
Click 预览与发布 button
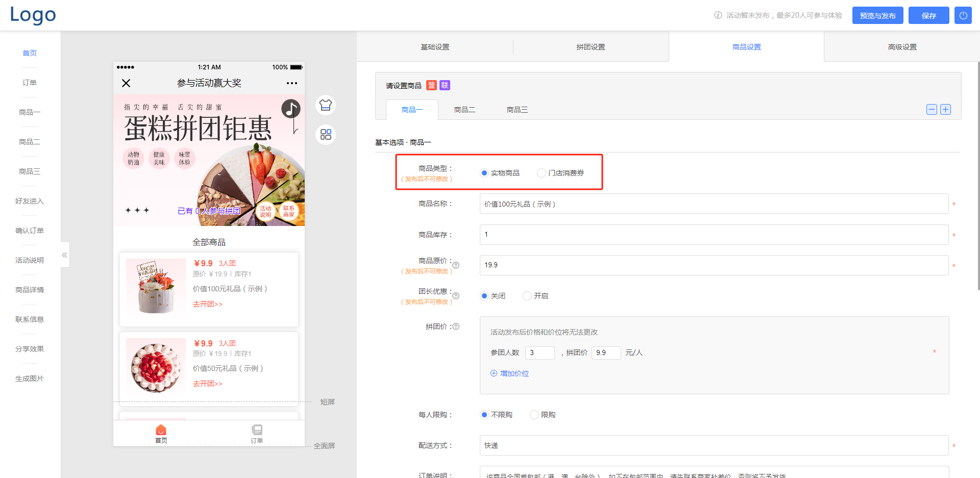877,15
